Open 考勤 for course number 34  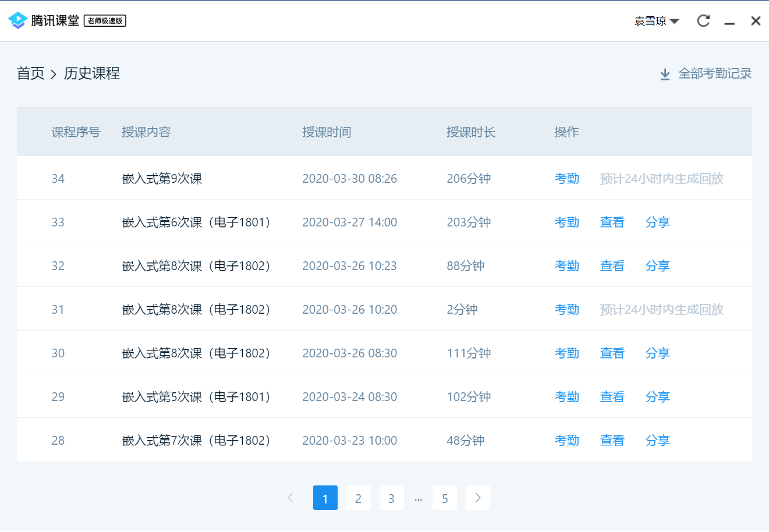tap(566, 179)
